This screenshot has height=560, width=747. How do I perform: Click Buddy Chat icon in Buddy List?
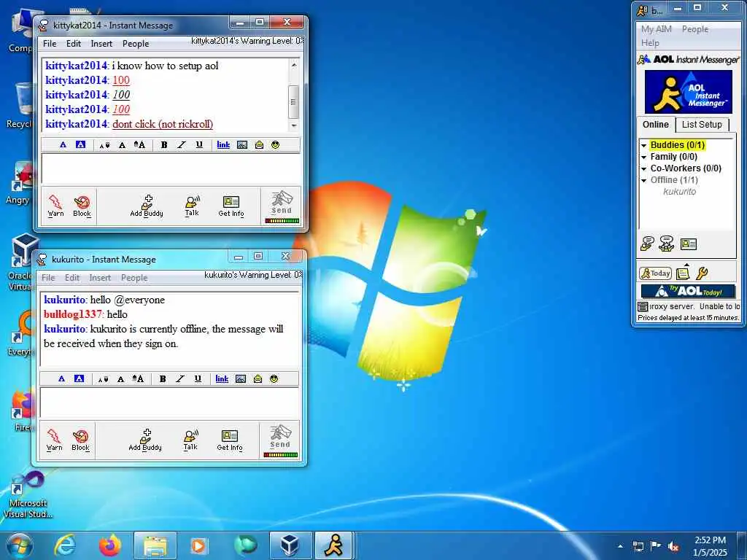tap(667, 244)
